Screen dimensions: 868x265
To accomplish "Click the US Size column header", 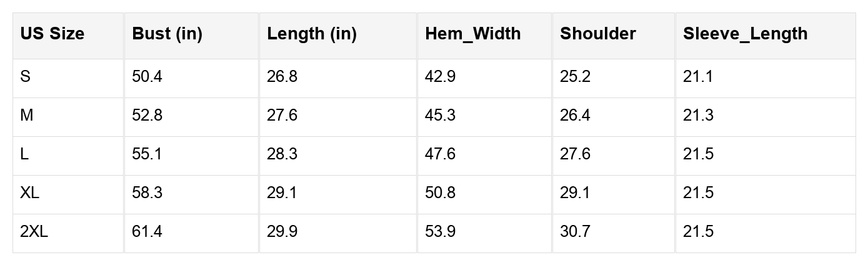I will [x=52, y=34].
